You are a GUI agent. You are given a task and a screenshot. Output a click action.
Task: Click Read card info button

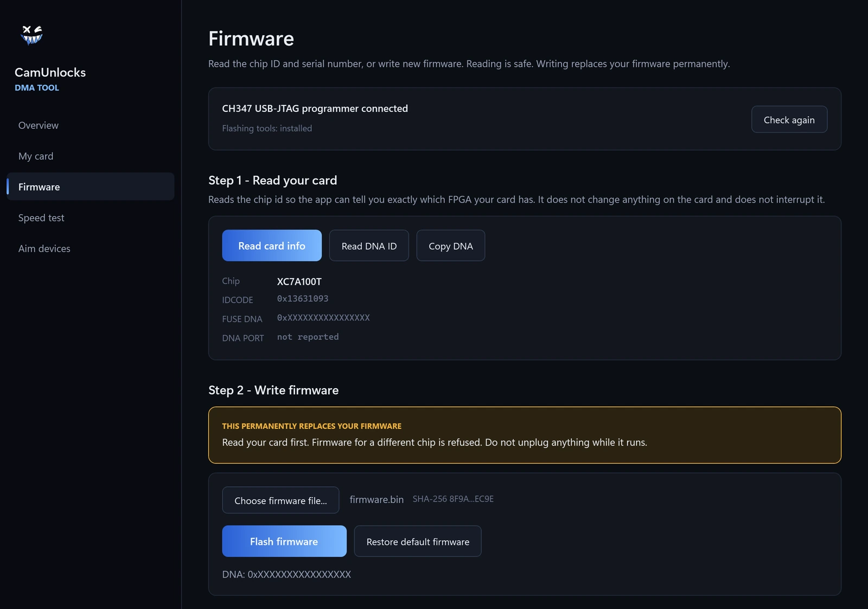272,246
